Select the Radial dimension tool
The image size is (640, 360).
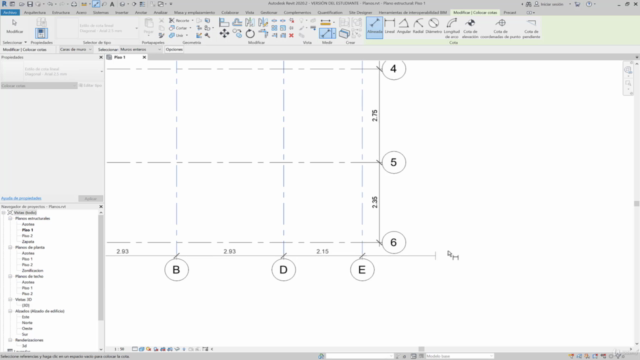point(418,27)
